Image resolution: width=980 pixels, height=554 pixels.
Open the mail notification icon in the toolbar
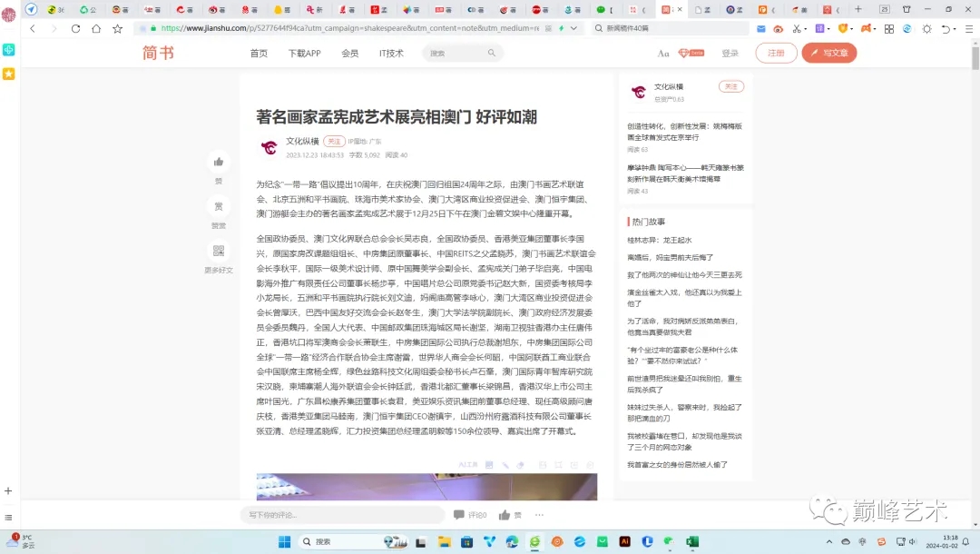[x=761, y=28]
